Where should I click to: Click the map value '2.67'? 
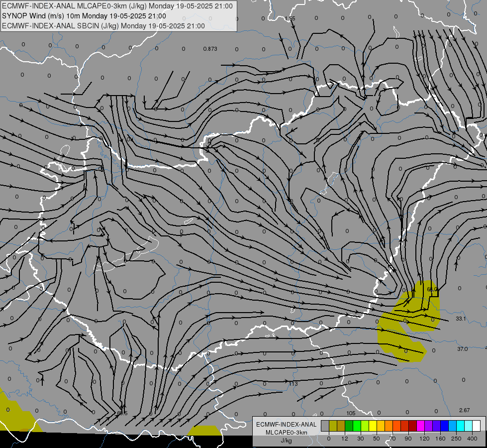pyautogui.click(x=465, y=410)
